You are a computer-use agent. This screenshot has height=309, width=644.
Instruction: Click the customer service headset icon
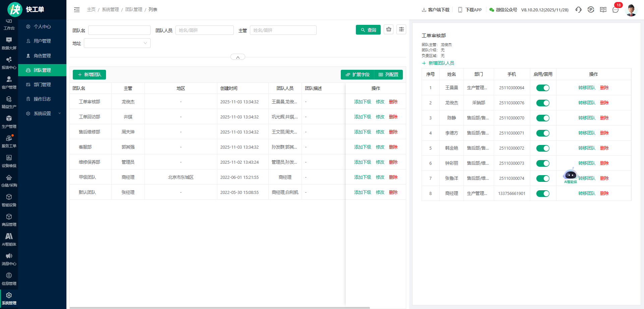tap(578, 10)
